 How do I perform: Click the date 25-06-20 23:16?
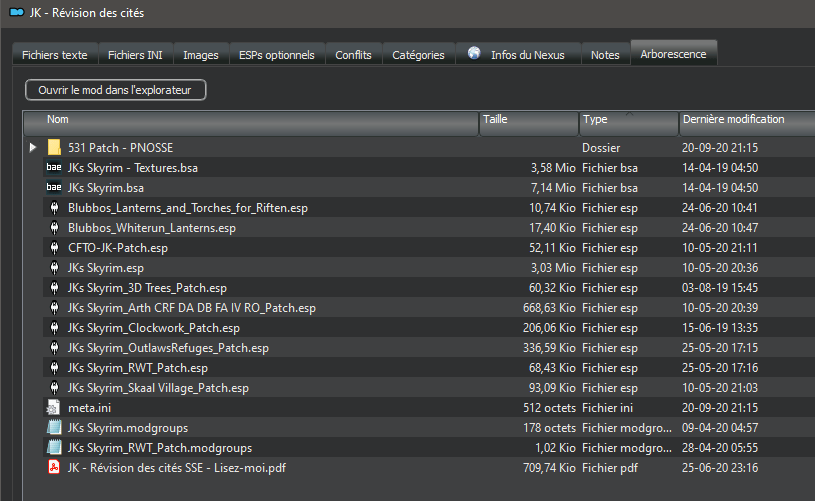720,468
